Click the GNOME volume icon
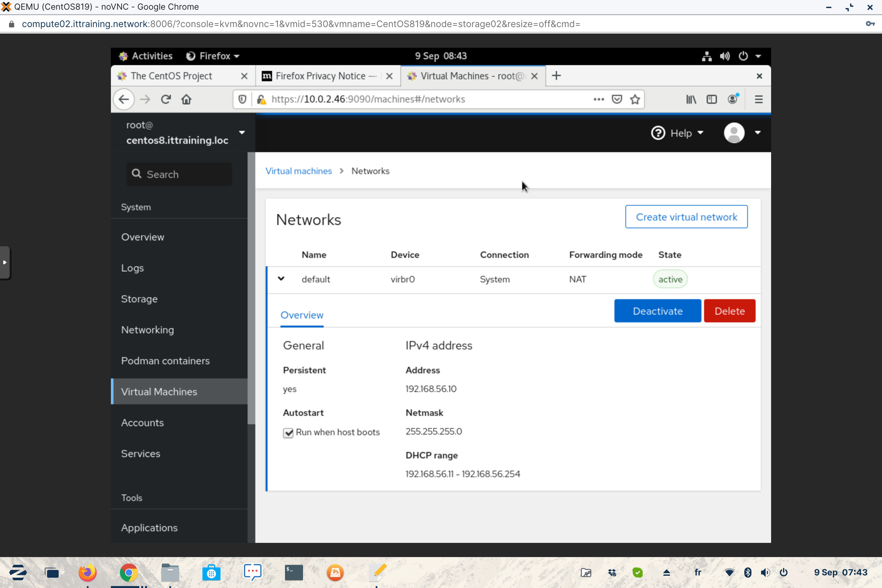 (x=724, y=56)
